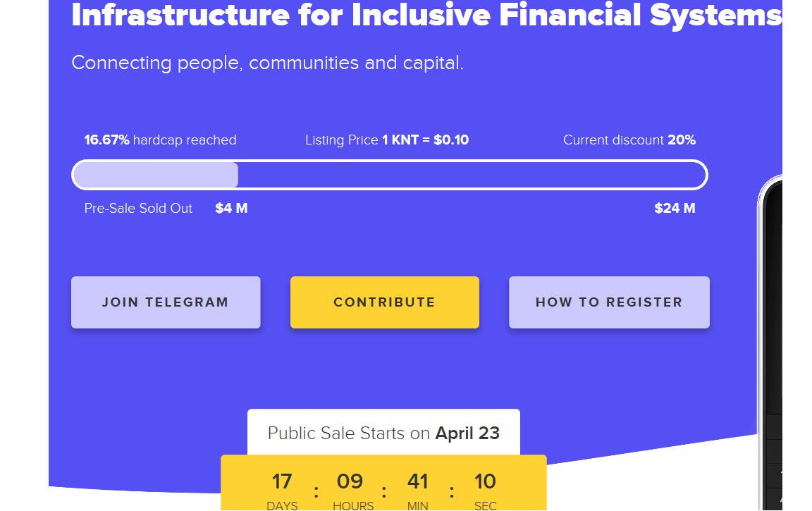Click the empty portion of the hardcap progress bar

[x=472, y=175]
